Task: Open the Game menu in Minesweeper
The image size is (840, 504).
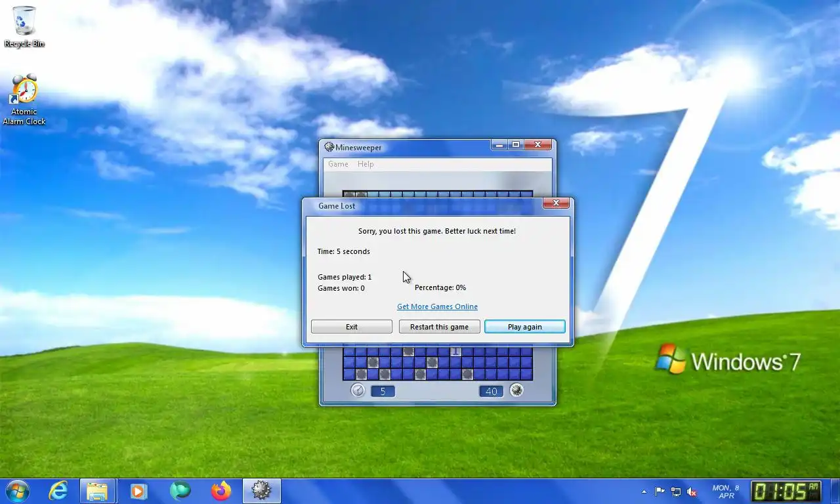Action: 338,164
